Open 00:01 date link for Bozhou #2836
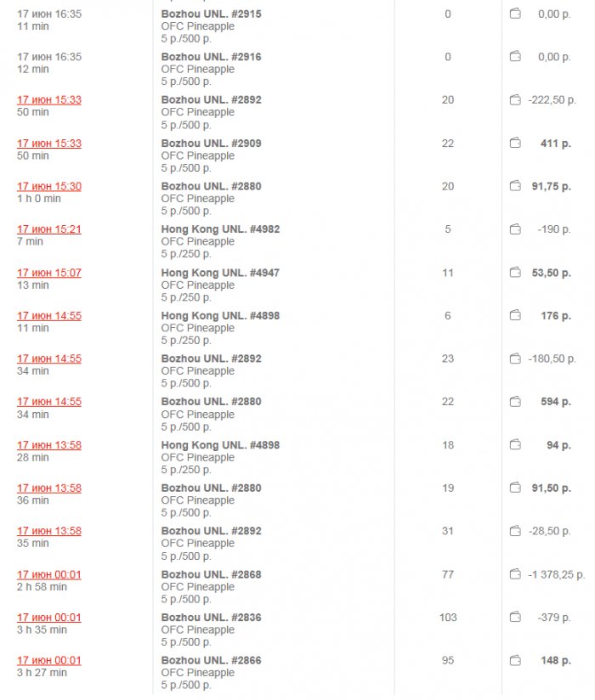The image size is (595, 700). click(49, 618)
